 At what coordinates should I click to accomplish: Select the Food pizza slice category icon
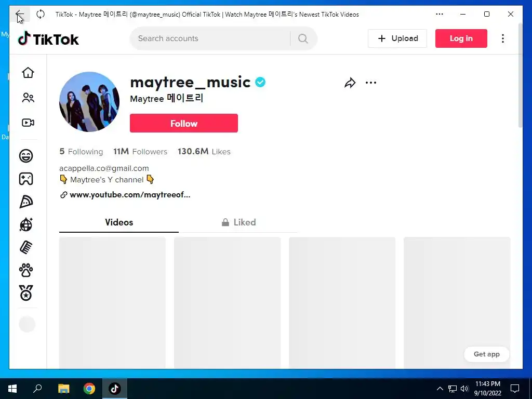coord(26,202)
